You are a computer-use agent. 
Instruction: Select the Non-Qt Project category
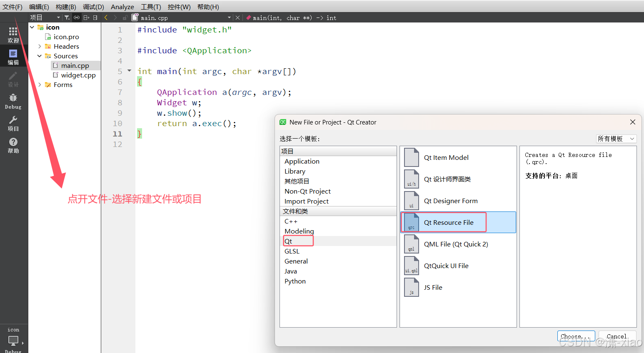tap(307, 191)
